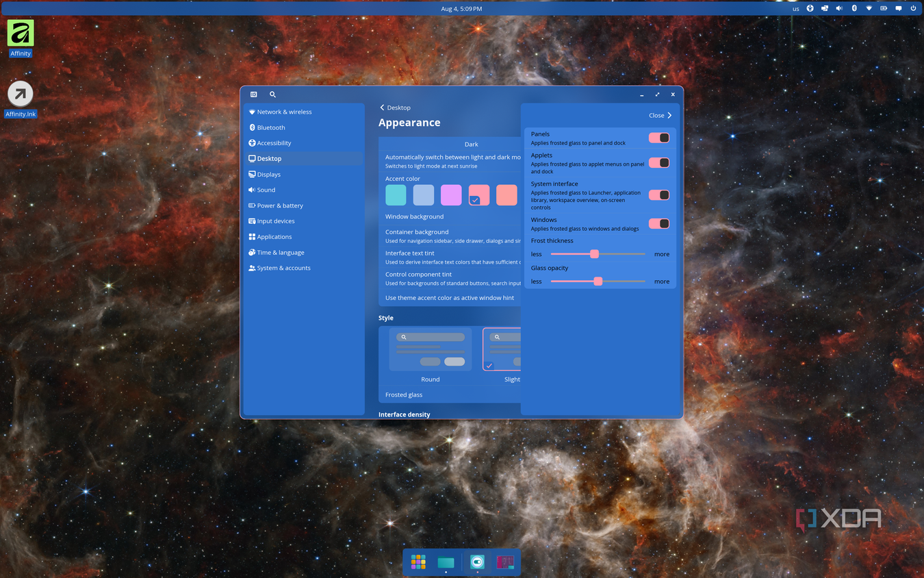
Task: Open Control component tint row
Action: pos(450,278)
